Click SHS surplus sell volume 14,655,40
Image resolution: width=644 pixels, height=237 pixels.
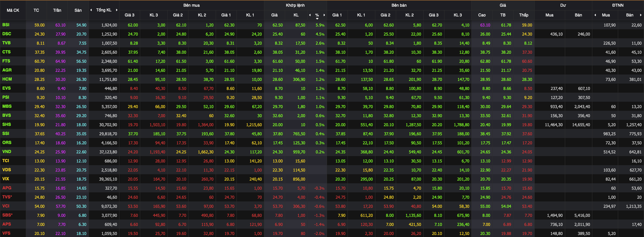(581, 125)
